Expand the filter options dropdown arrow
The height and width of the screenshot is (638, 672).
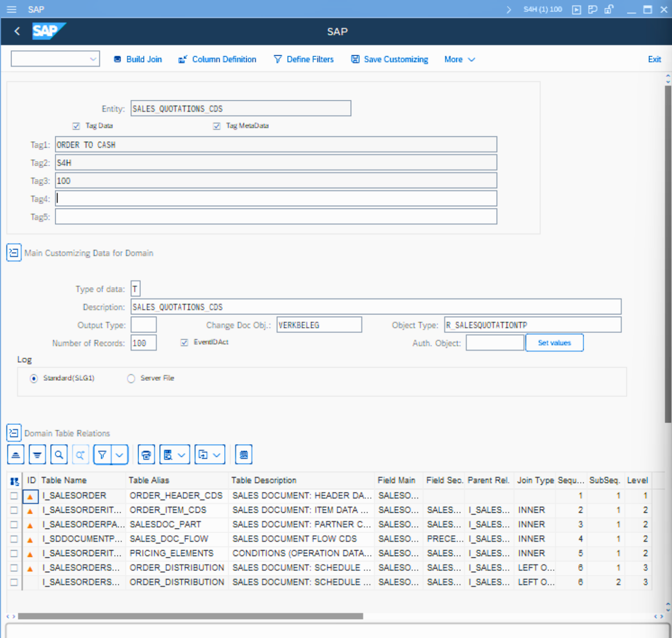(x=120, y=455)
